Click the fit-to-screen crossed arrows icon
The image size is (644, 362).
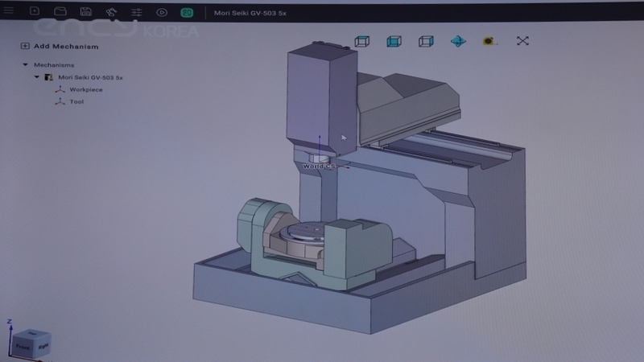click(522, 41)
